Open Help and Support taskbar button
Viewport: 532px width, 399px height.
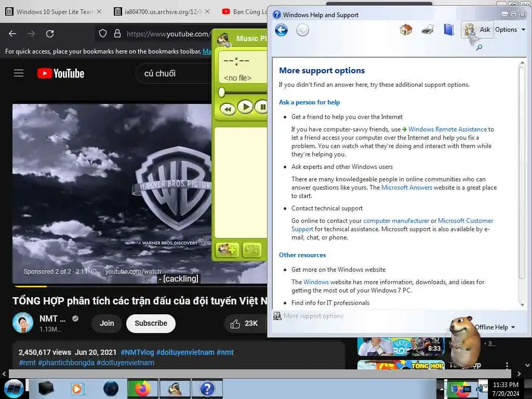click(207, 389)
